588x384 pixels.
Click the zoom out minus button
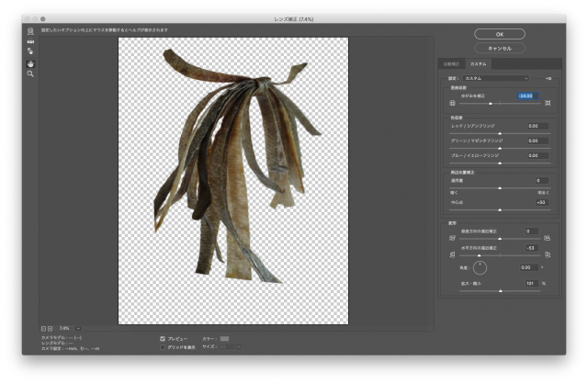click(x=43, y=328)
